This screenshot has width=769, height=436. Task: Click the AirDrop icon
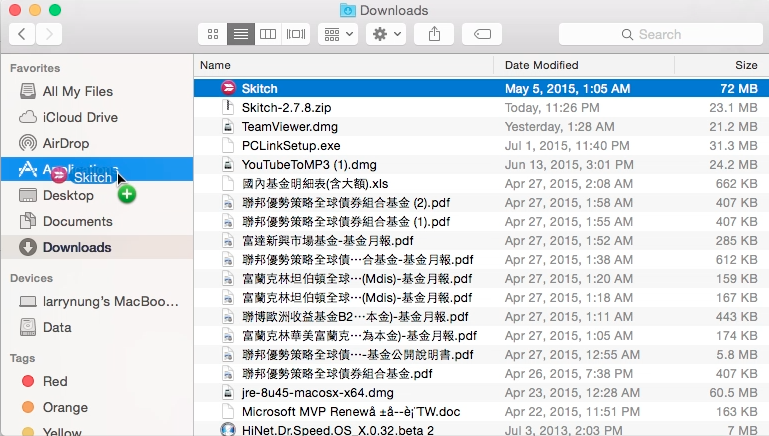point(28,143)
